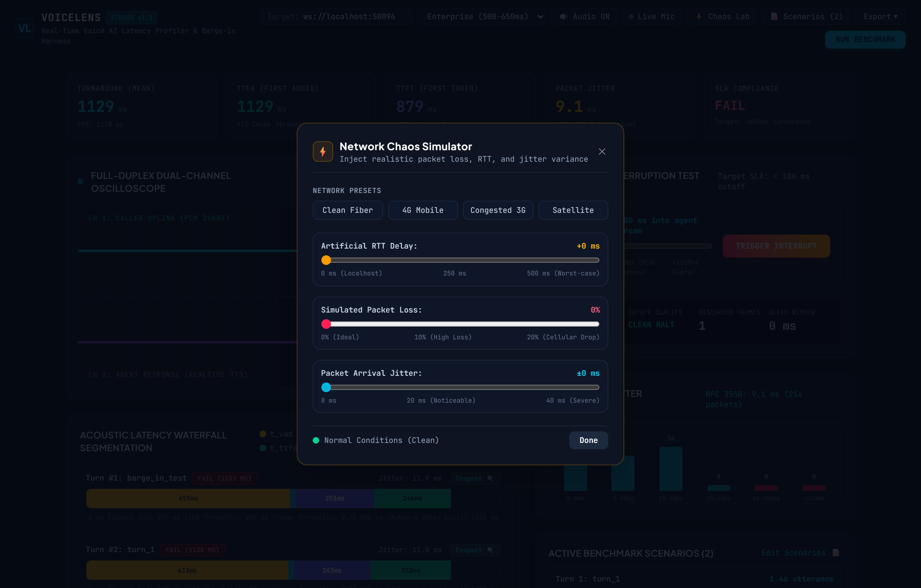Choose the Congested 3G preset
This screenshot has height=588, width=921.
[x=498, y=210]
